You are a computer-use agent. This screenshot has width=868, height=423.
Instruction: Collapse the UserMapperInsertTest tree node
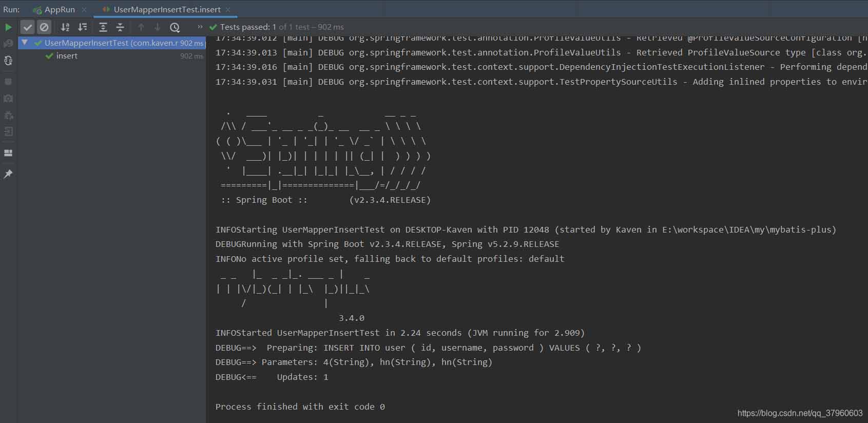tap(25, 43)
